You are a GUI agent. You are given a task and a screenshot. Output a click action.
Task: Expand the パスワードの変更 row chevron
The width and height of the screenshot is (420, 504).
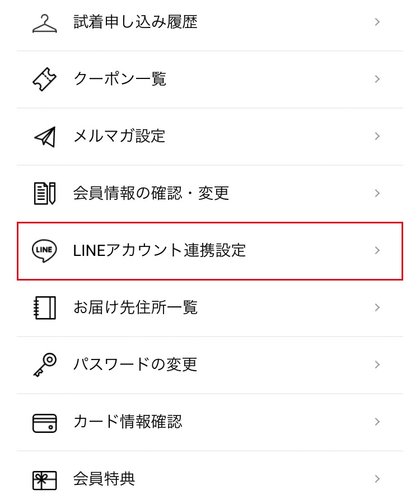(377, 365)
